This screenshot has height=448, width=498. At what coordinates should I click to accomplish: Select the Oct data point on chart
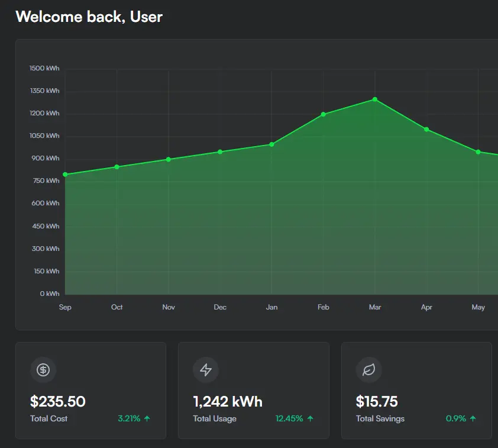pos(117,167)
